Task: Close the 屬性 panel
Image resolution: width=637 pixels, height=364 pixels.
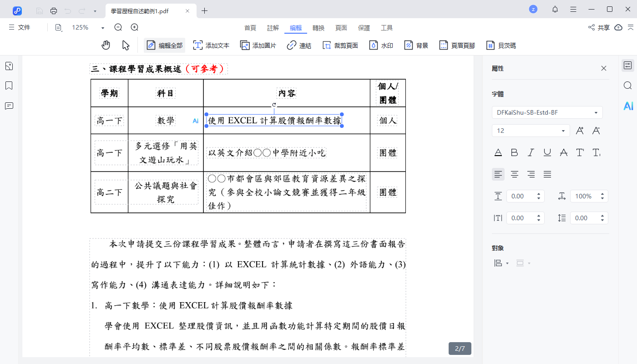Action: coord(604,68)
